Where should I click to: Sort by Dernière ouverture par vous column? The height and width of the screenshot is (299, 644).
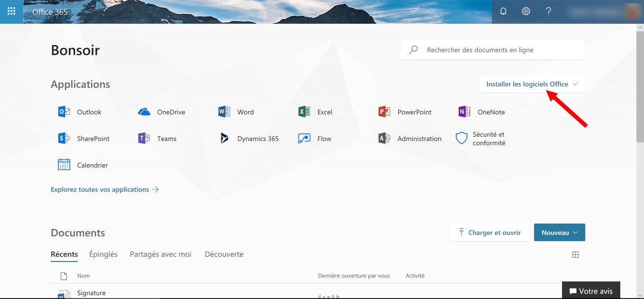click(x=354, y=276)
